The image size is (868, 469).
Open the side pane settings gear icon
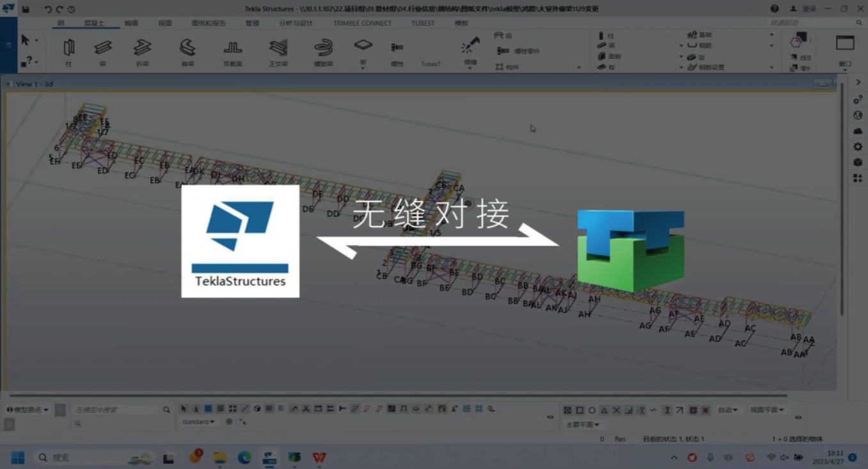[x=858, y=147]
